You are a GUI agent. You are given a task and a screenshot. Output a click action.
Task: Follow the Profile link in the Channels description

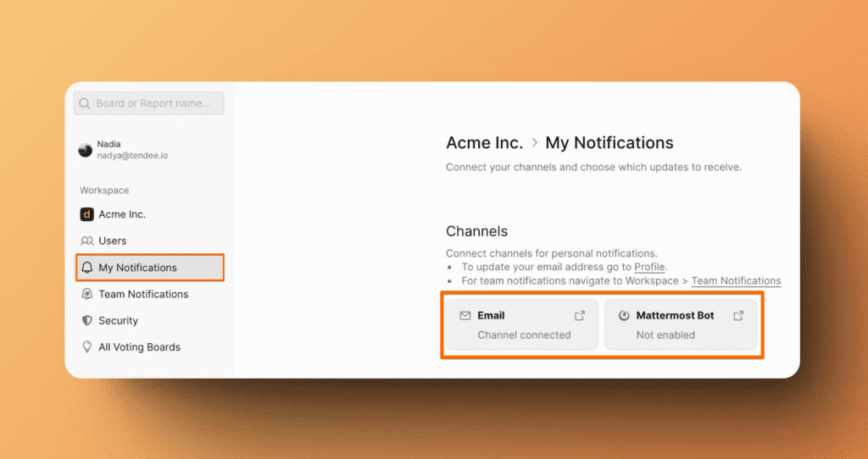(x=649, y=268)
